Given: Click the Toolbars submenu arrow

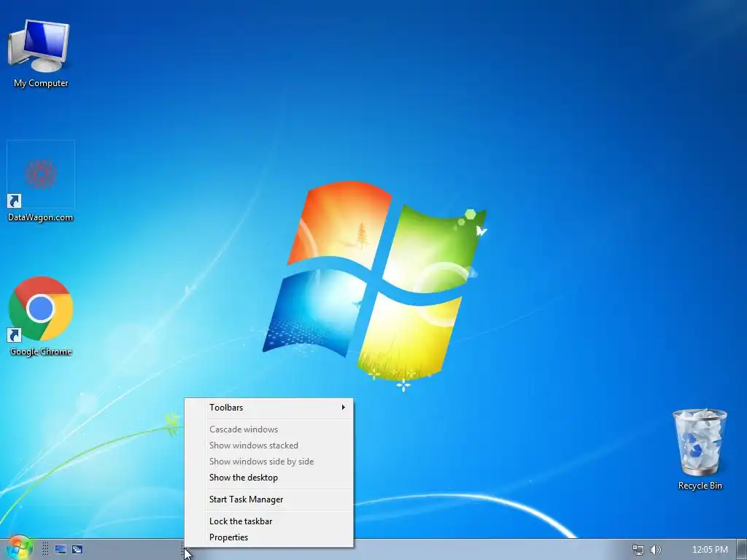Looking at the screenshot, I should [x=343, y=407].
